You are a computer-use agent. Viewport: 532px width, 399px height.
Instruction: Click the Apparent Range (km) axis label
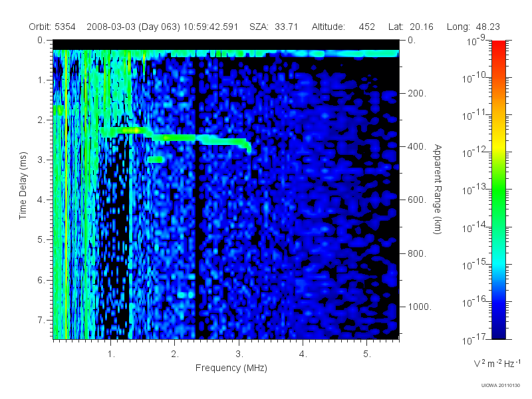[438, 189]
